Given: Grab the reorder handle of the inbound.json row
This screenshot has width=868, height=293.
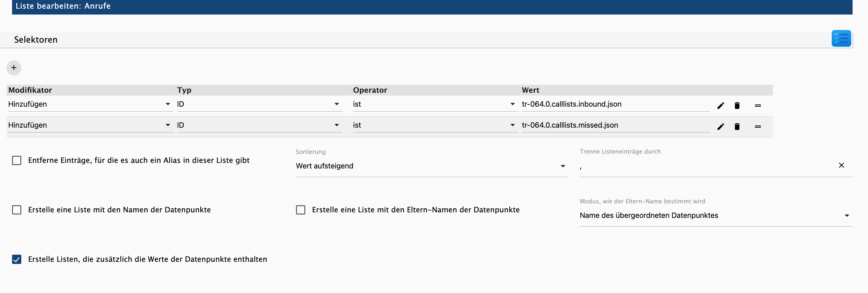Looking at the screenshot, I should 758,106.
